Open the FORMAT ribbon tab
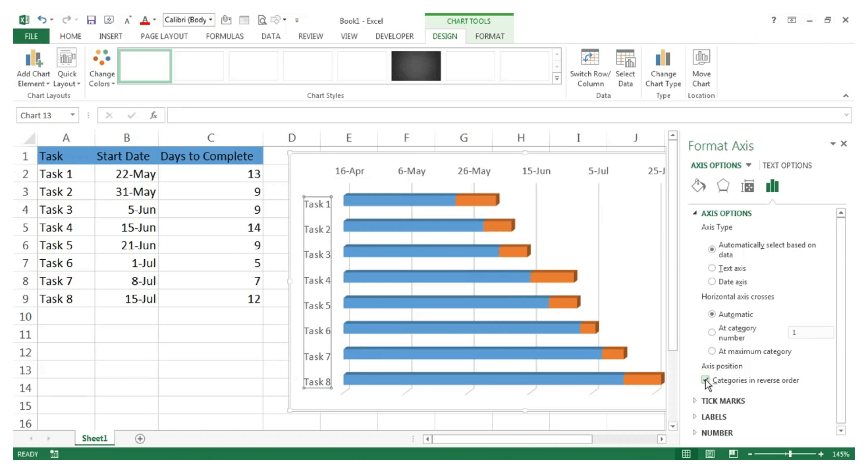This screenshot has height=473, width=868. [x=489, y=36]
